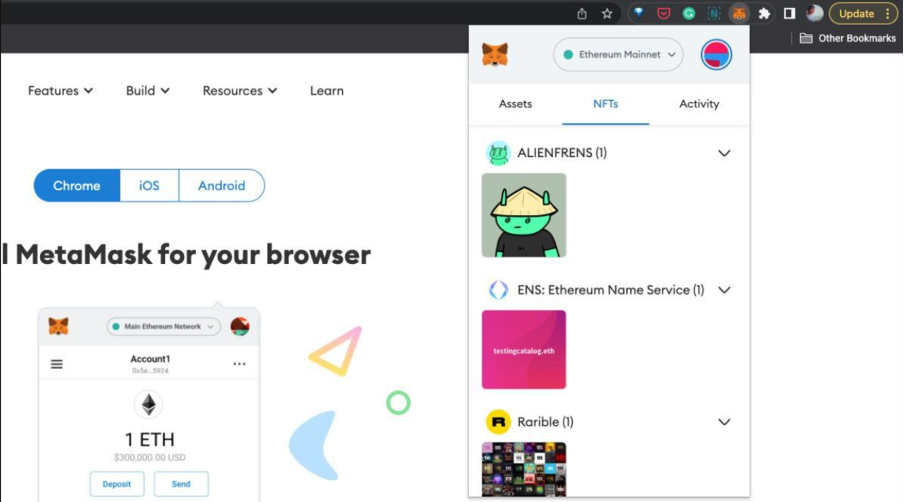Image resolution: width=904 pixels, height=502 pixels.
Task: Open the Build menu on the website
Action: 148,90
